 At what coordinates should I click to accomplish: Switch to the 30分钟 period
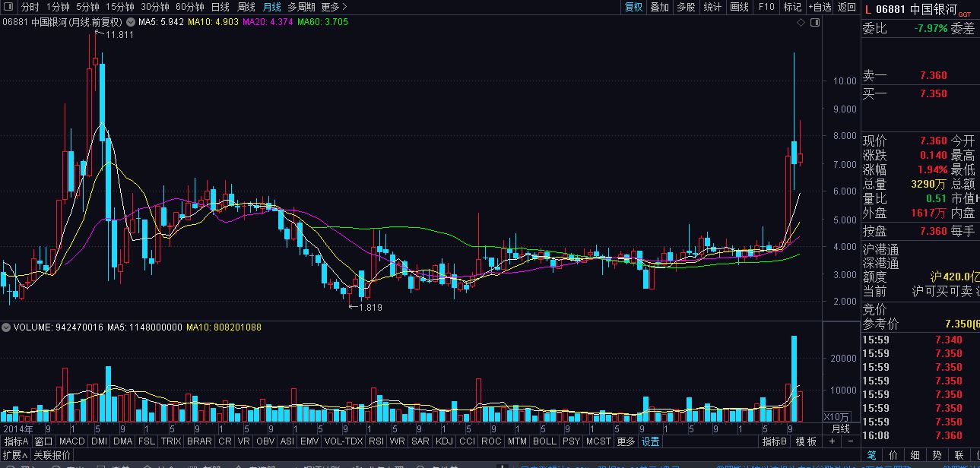tap(155, 7)
